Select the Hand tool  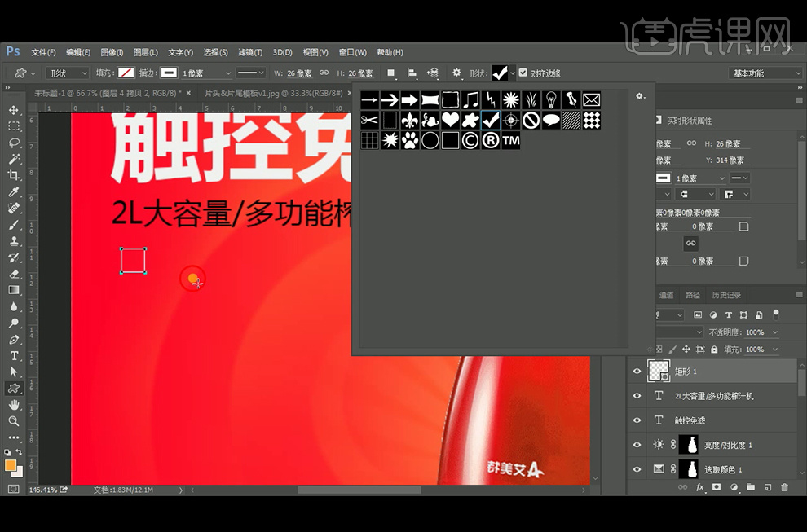(14, 405)
